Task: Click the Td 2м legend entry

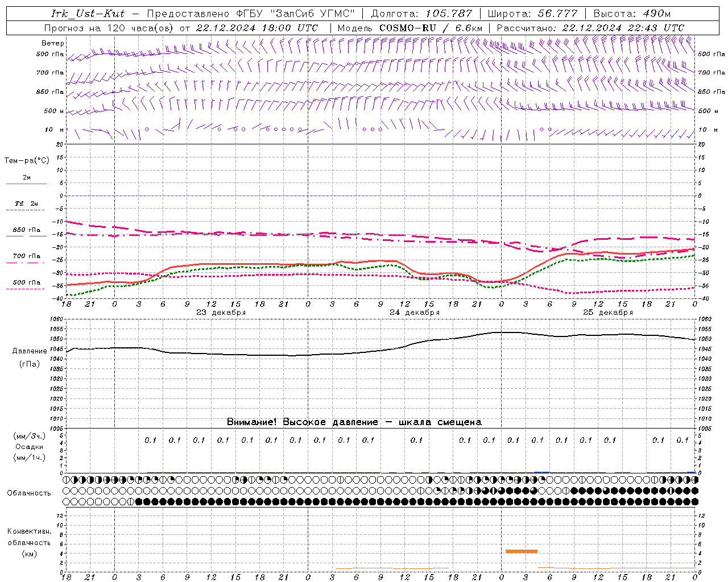Action: [x=27, y=203]
